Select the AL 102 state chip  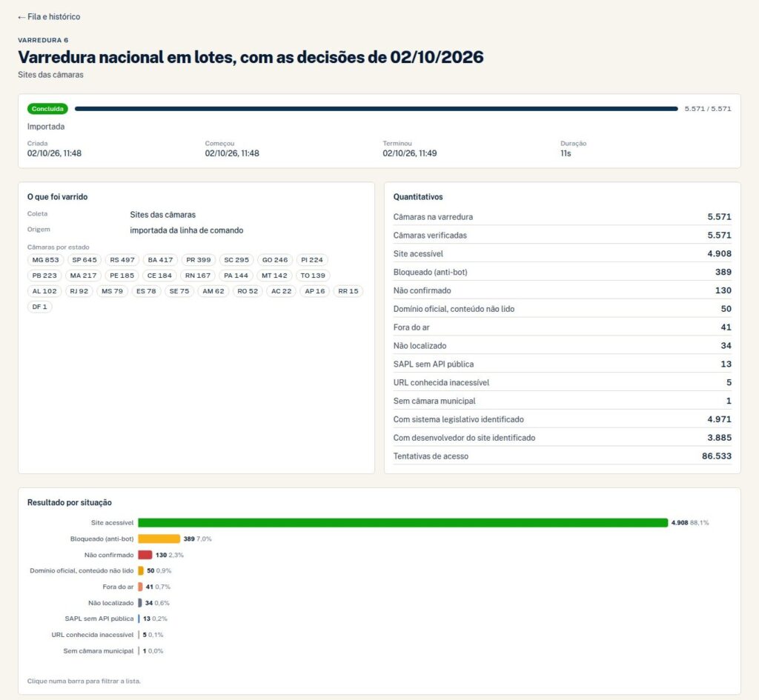pos(44,290)
